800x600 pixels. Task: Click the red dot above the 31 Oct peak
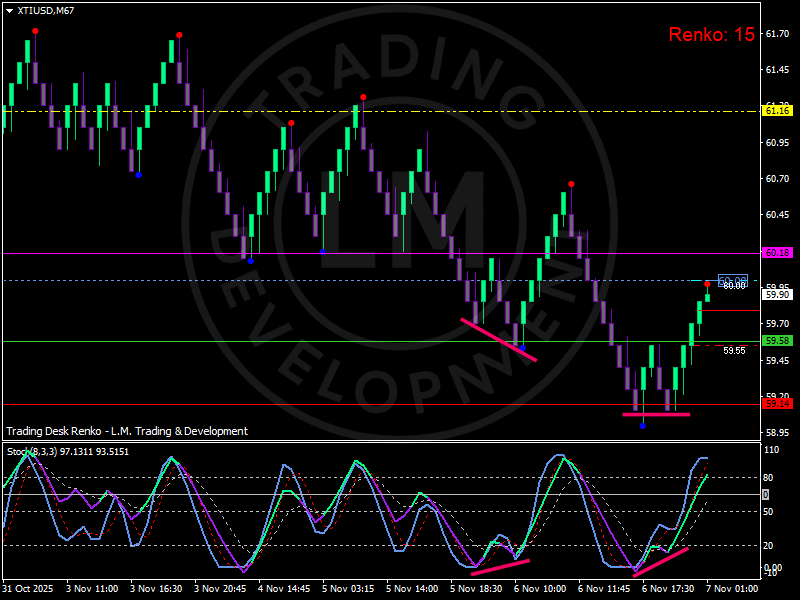click(x=35, y=32)
